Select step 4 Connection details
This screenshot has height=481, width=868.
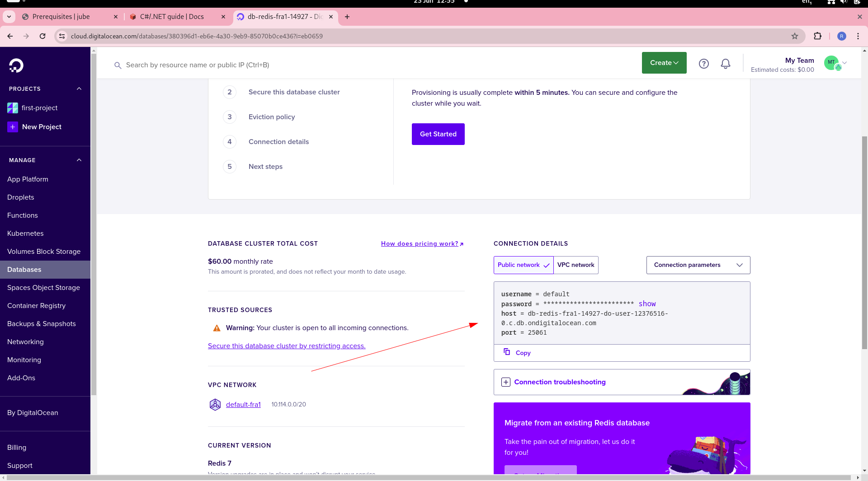[x=278, y=142]
